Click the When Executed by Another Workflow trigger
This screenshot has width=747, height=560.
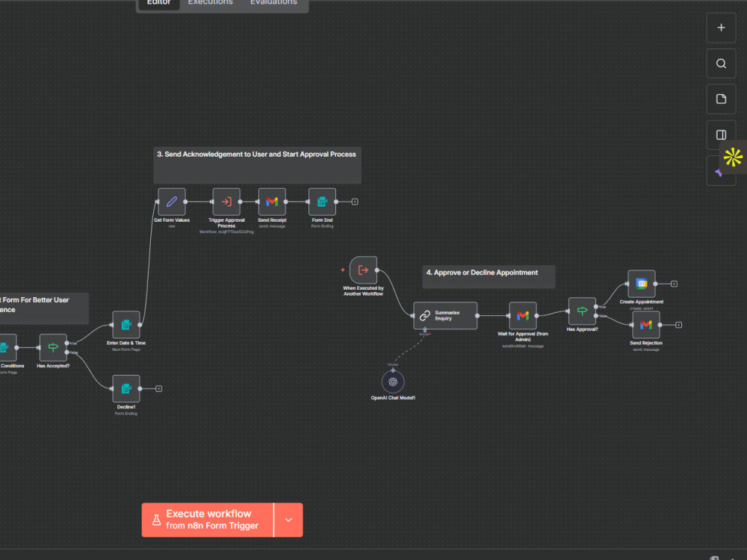click(x=363, y=270)
